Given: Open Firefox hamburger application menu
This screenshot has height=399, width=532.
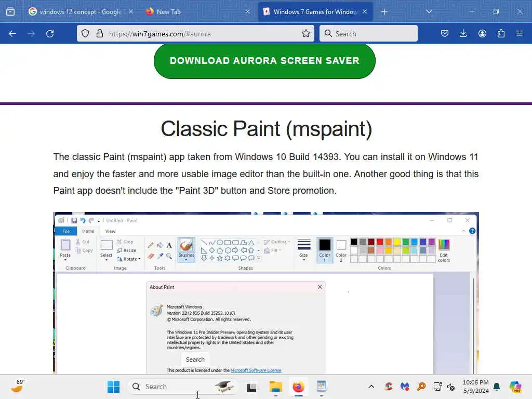Looking at the screenshot, I should (x=520, y=33).
